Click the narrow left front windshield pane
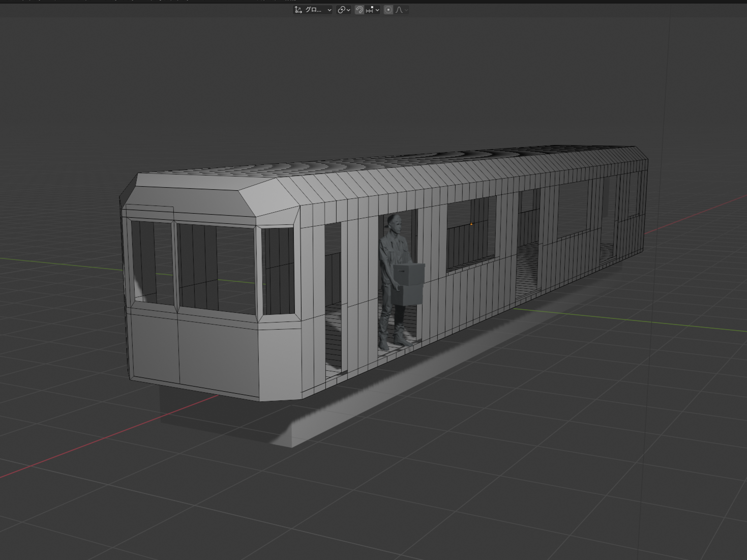The width and height of the screenshot is (747, 560). [x=153, y=262]
